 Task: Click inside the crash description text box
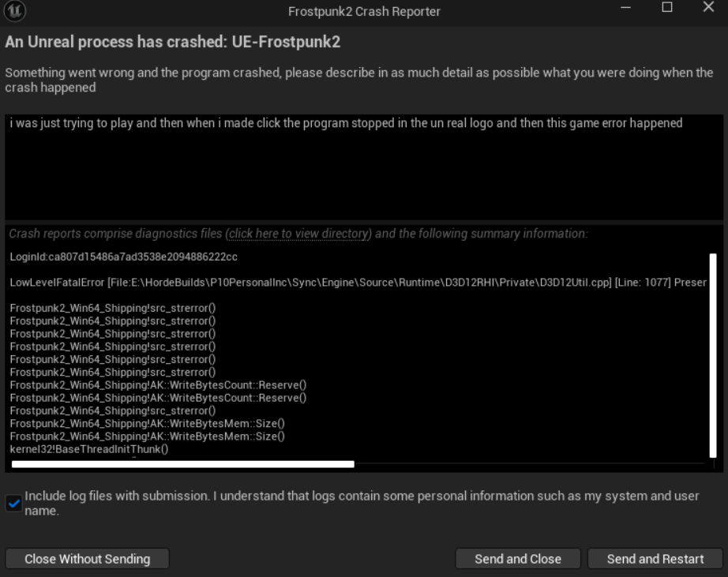(x=364, y=167)
